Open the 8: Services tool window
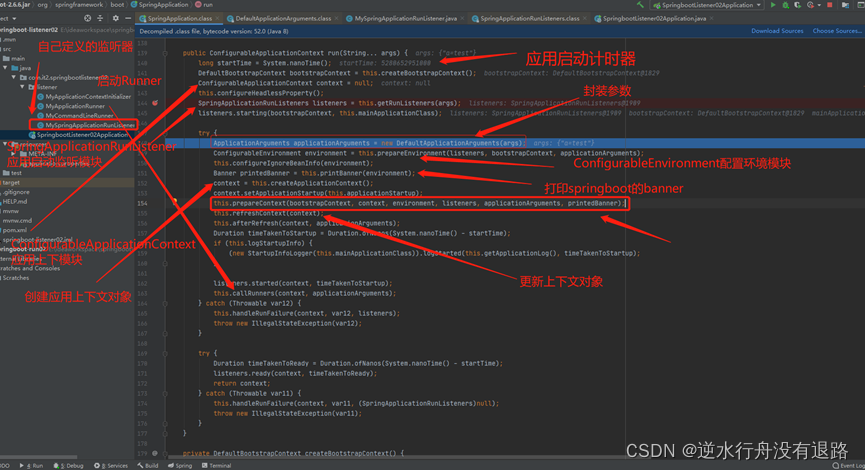The width and height of the screenshot is (865, 470). 111,466
